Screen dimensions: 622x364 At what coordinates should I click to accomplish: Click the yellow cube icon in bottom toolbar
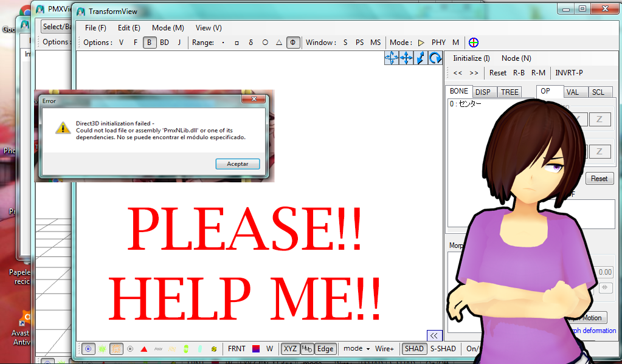(214, 349)
